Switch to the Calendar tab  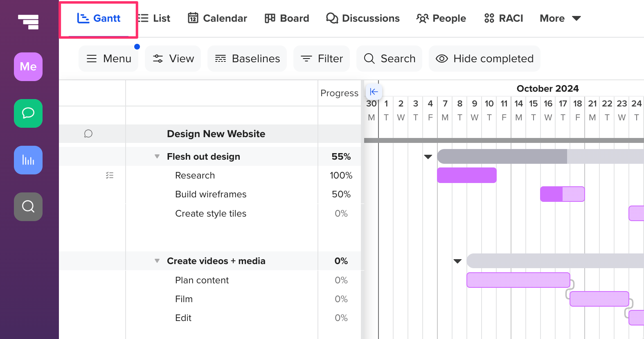tap(217, 18)
